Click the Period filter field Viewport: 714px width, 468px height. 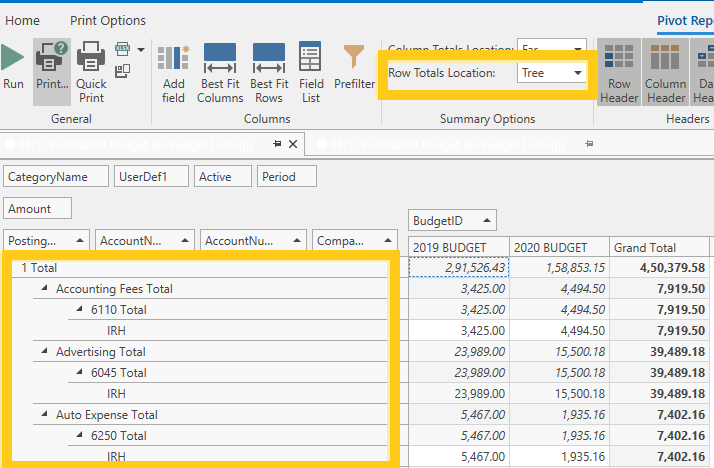(x=287, y=177)
